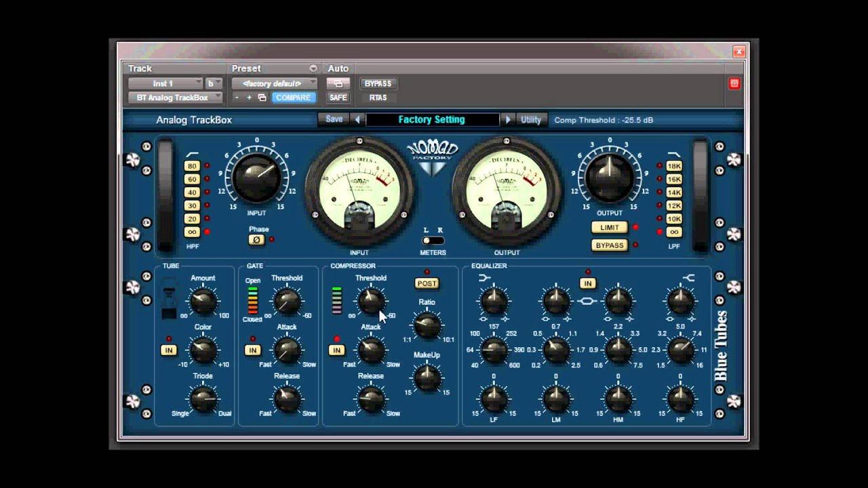Click the Phase invert button
Image resolution: width=868 pixels, height=488 pixels.
click(256, 239)
